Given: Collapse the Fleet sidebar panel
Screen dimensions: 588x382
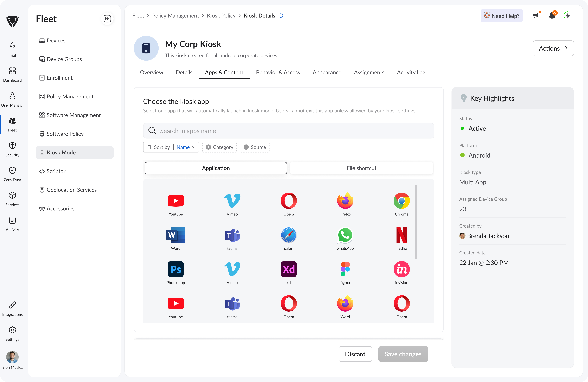Looking at the screenshot, I should (107, 19).
